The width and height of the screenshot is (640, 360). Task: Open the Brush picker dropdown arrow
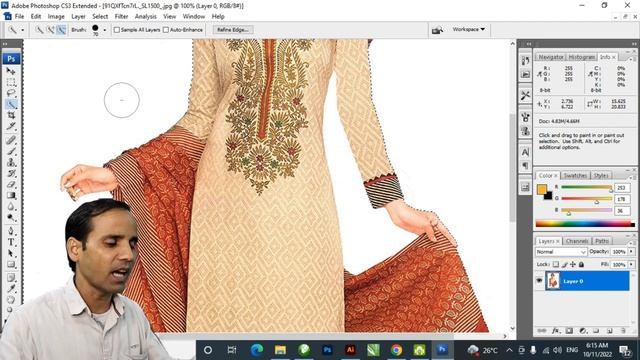[104, 30]
